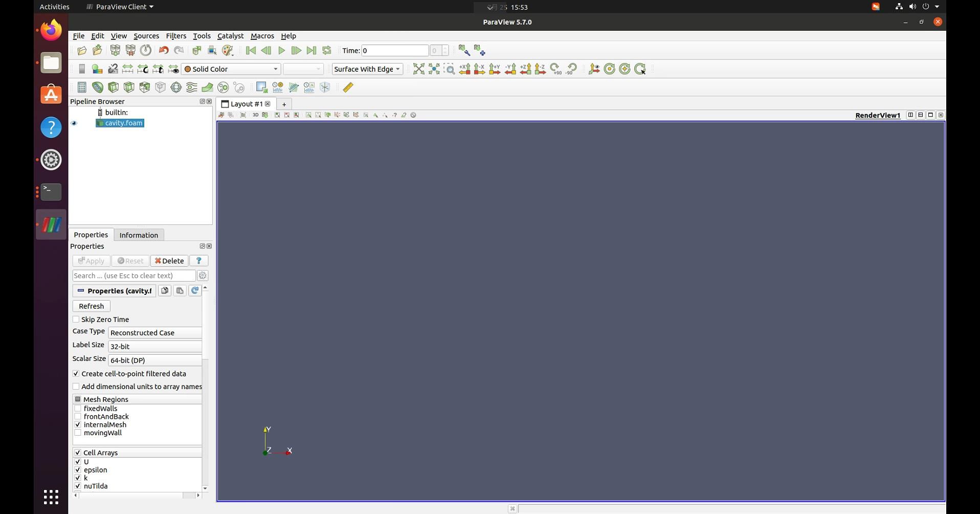The image size is (980, 514).
Task: Click the Edit Color Map icon
Action: [x=97, y=69]
